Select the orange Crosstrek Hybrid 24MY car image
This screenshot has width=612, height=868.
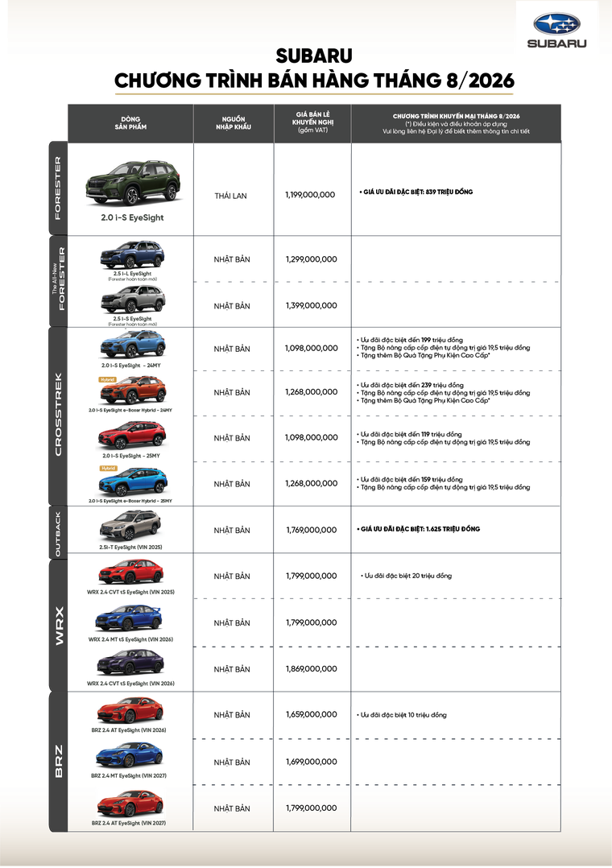point(133,391)
